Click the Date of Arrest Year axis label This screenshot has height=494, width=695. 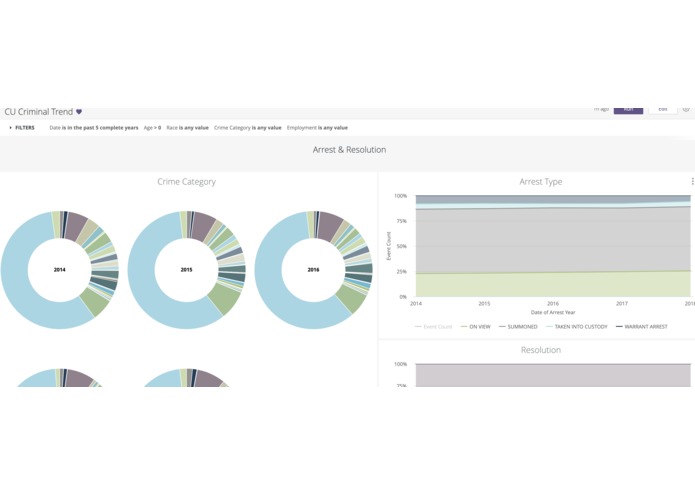click(553, 312)
